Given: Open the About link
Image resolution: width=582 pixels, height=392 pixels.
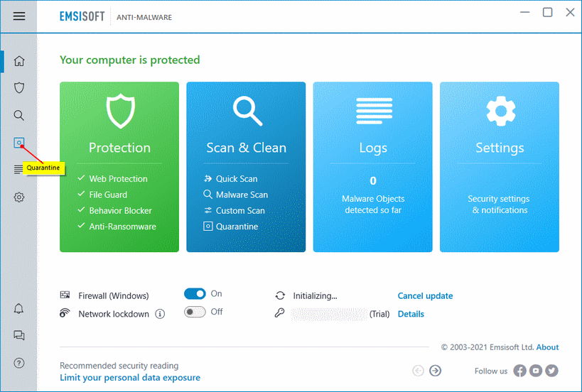Looking at the screenshot, I should [x=547, y=347].
